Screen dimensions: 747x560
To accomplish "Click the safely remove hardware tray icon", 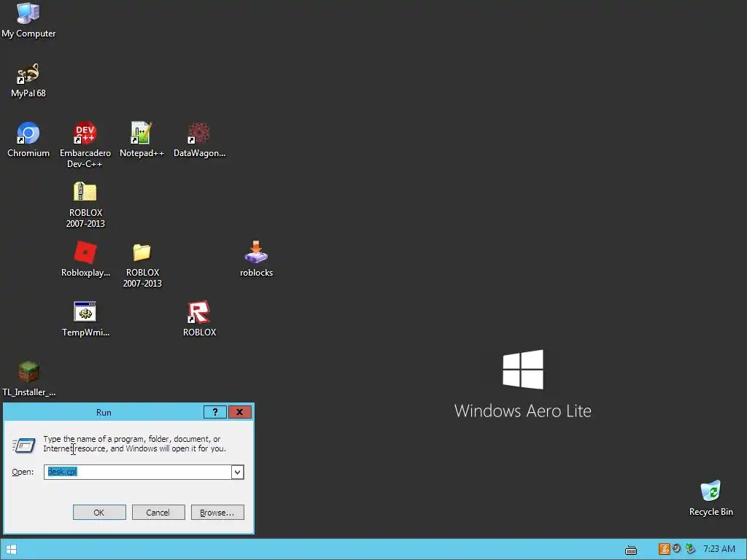I will [x=690, y=549].
